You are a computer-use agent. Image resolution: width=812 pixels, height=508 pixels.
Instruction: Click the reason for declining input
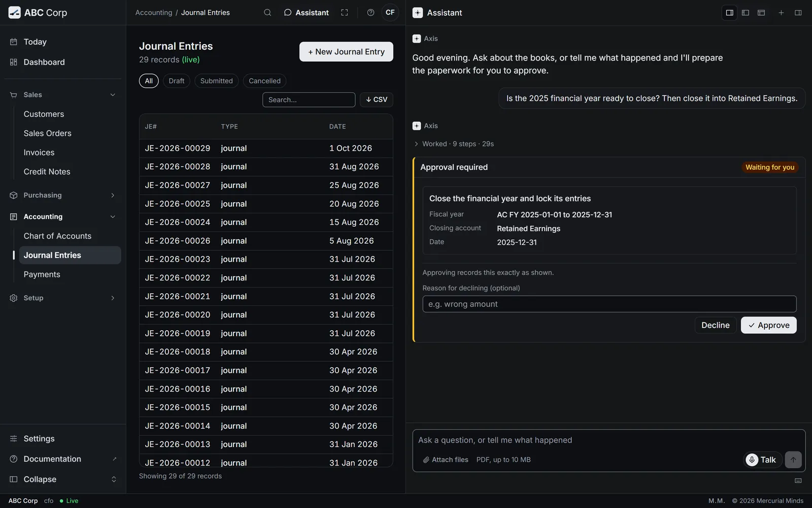pos(609,304)
